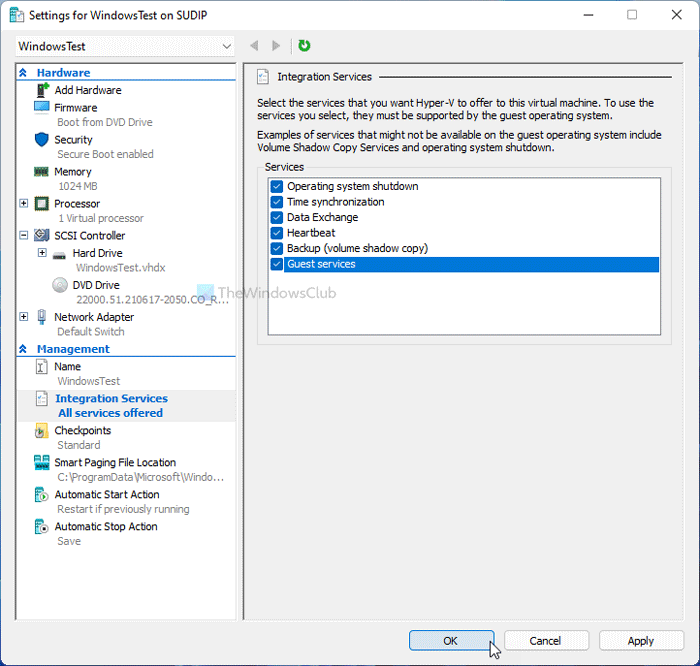Collapse the Hardware section

23,73
